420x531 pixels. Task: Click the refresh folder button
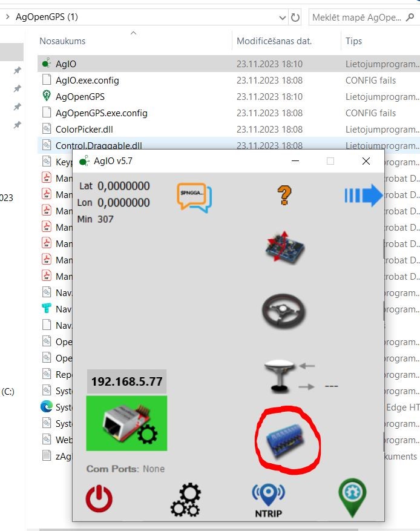click(295, 18)
